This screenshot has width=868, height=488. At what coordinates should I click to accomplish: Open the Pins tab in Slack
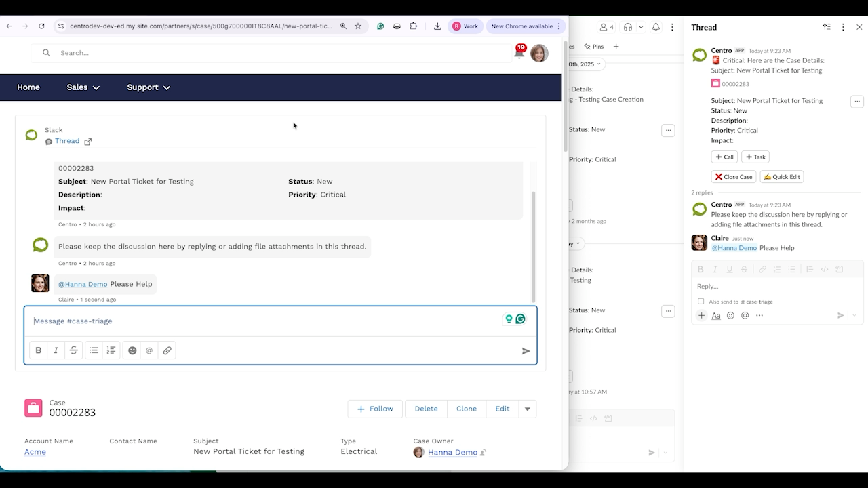[x=593, y=47]
